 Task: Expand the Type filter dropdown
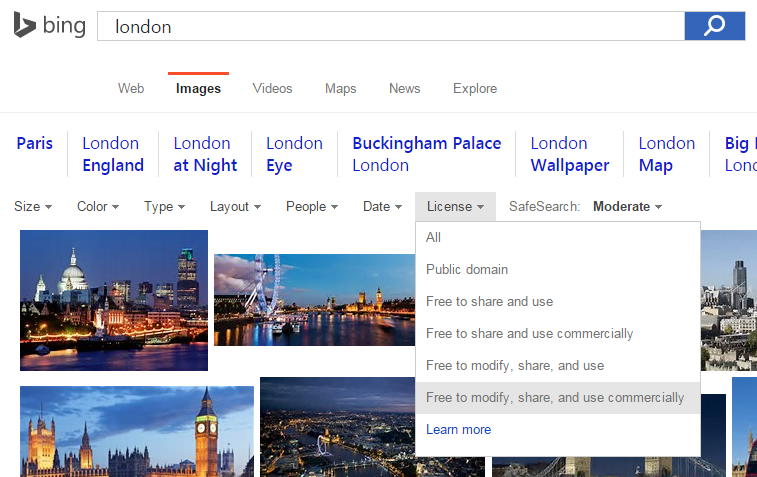pyautogui.click(x=164, y=207)
